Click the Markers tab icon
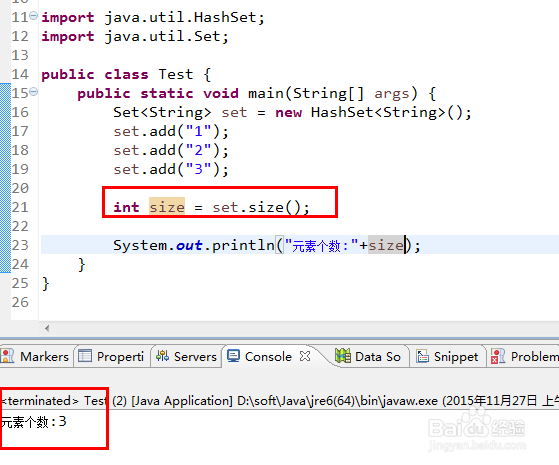Image resolution: width=559 pixels, height=465 pixels. 7,356
